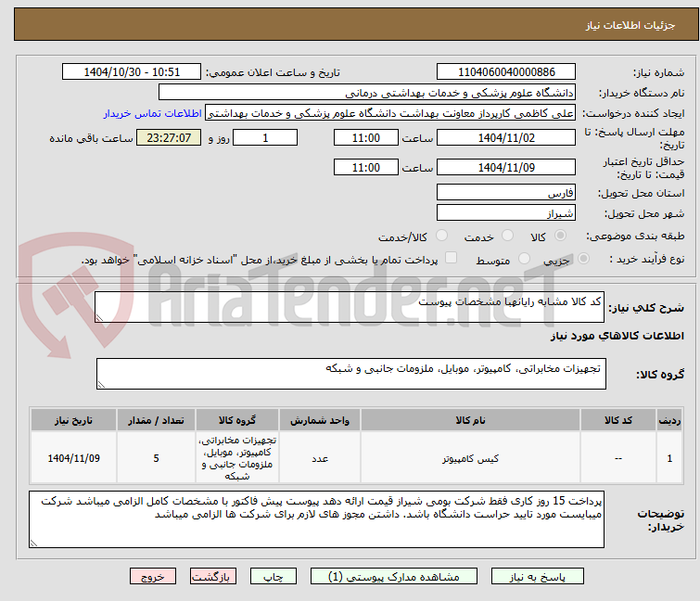Viewport: 700px width, 601px height.
Task: Click the توضیحات خریدار notes textarea
Action: click(316, 519)
